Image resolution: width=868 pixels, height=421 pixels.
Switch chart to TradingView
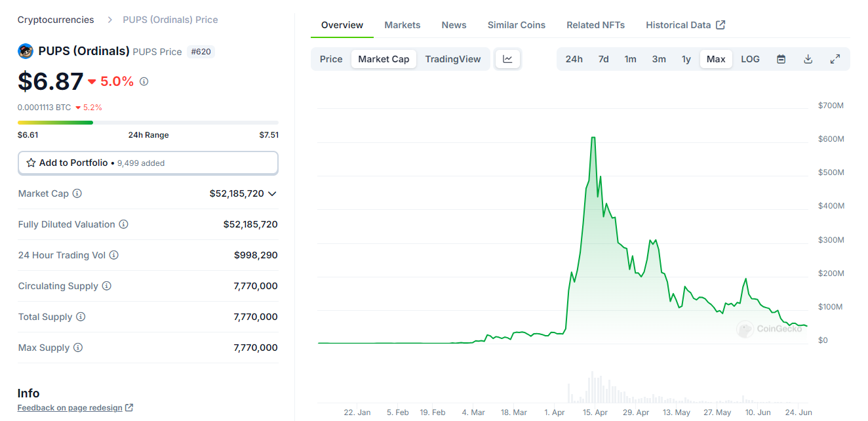pos(453,59)
